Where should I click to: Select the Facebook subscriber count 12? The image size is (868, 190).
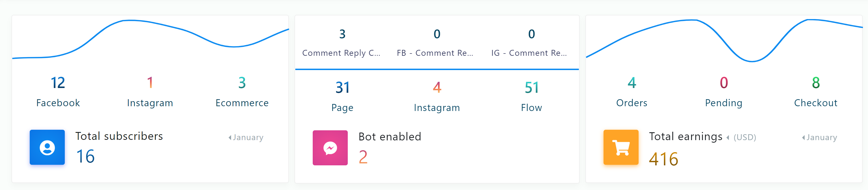click(58, 83)
